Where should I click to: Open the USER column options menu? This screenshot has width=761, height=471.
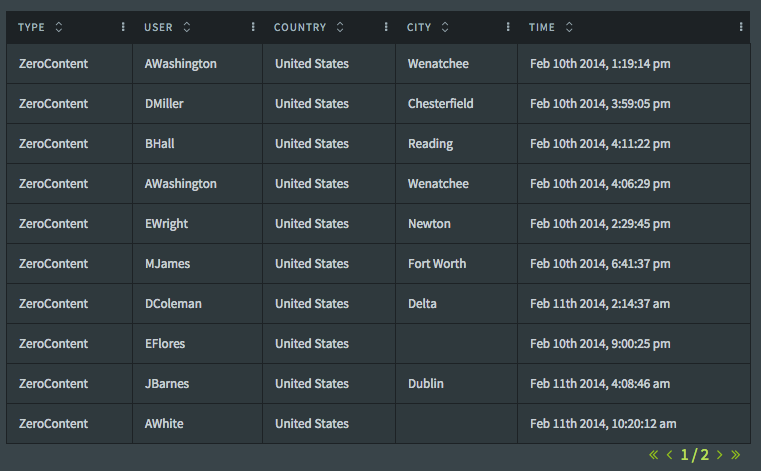(x=253, y=27)
